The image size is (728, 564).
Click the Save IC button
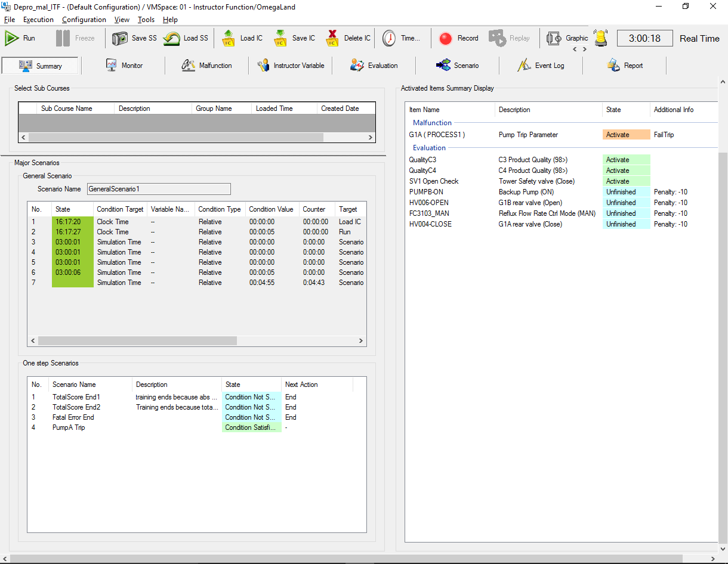295,38
